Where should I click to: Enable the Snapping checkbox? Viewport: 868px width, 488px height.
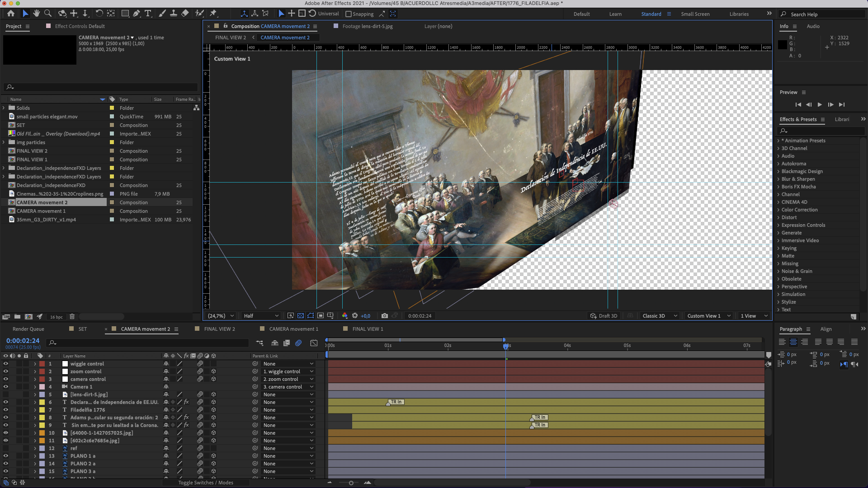pyautogui.click(x=349, y=14)
